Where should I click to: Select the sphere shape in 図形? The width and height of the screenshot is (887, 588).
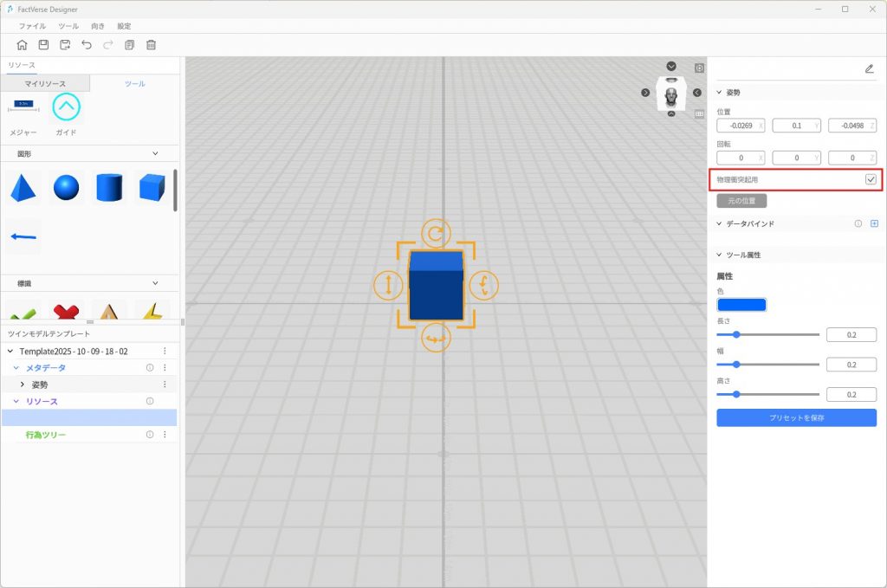point(67,187)
